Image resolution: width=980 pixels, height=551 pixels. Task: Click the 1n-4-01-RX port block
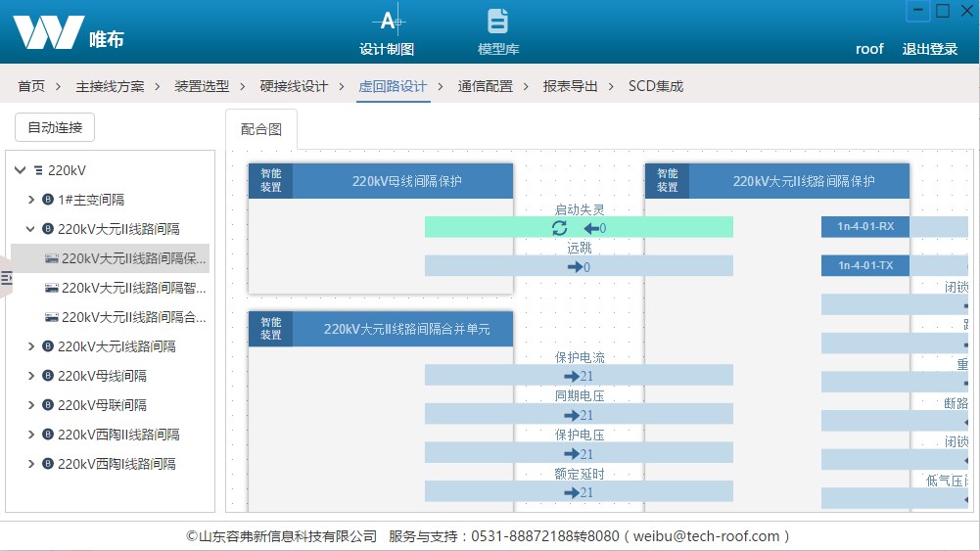pyautogui.click(x=865, y=227)
